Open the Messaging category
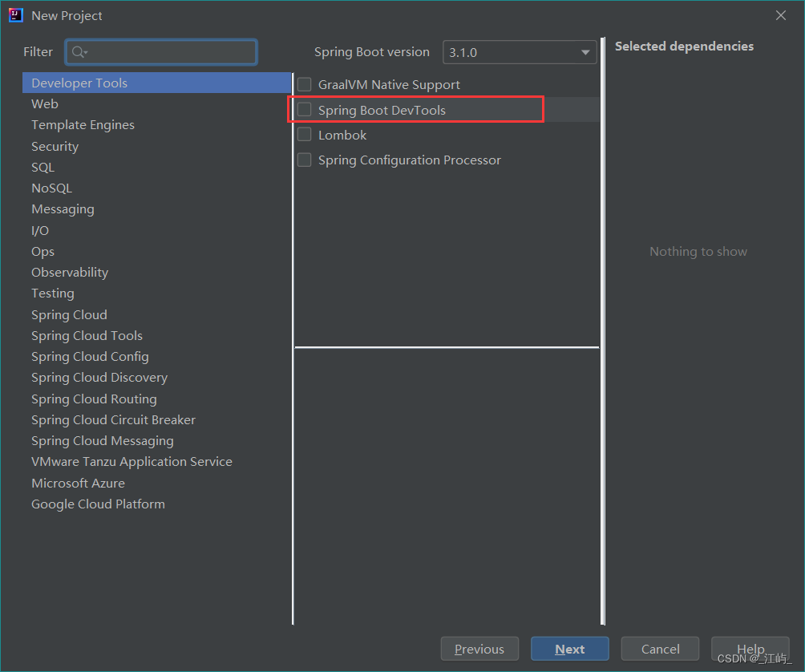Viewport: 805px width, 672px height. (156, 209)
